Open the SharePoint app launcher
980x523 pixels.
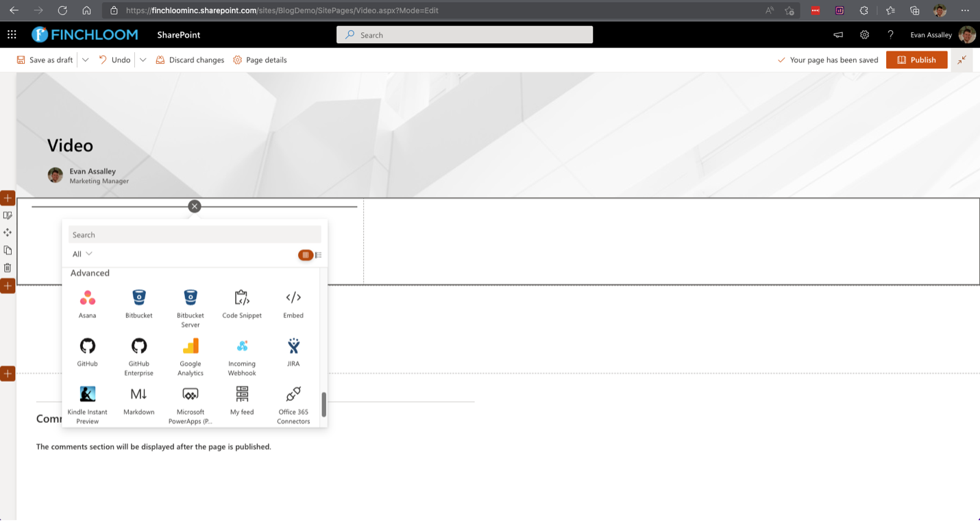[12, 34]
